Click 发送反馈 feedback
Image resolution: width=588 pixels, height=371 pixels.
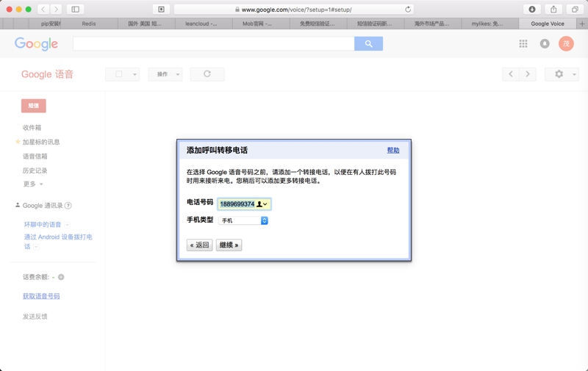35,317
